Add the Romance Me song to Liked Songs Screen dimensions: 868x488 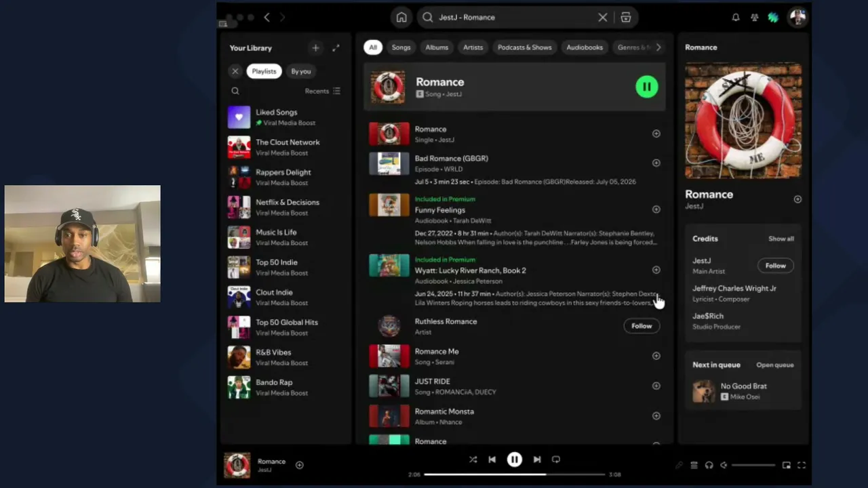(x=656, y=356)
